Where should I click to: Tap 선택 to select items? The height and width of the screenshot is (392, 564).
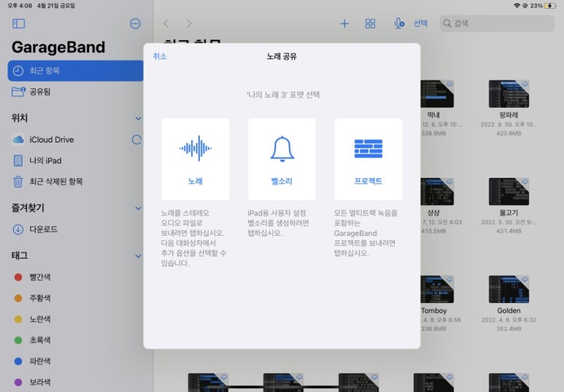pos(420,23)
